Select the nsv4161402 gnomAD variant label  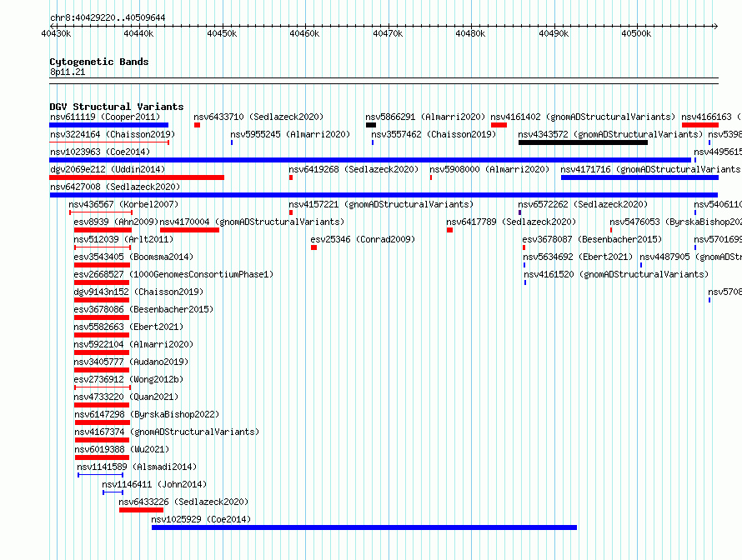coord(583,117)
